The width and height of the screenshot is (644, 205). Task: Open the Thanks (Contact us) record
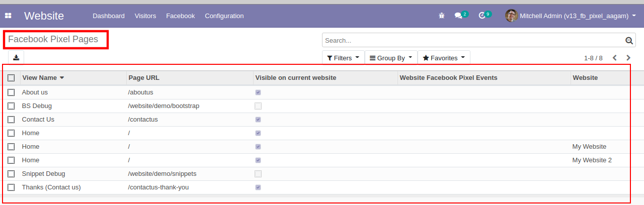[x=51, y=187]
